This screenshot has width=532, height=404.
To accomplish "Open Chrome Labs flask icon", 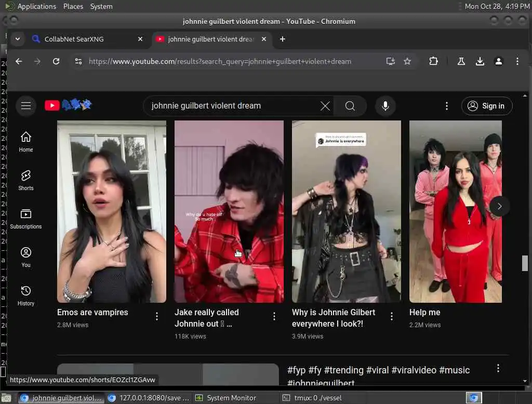I will click(461, 61).
